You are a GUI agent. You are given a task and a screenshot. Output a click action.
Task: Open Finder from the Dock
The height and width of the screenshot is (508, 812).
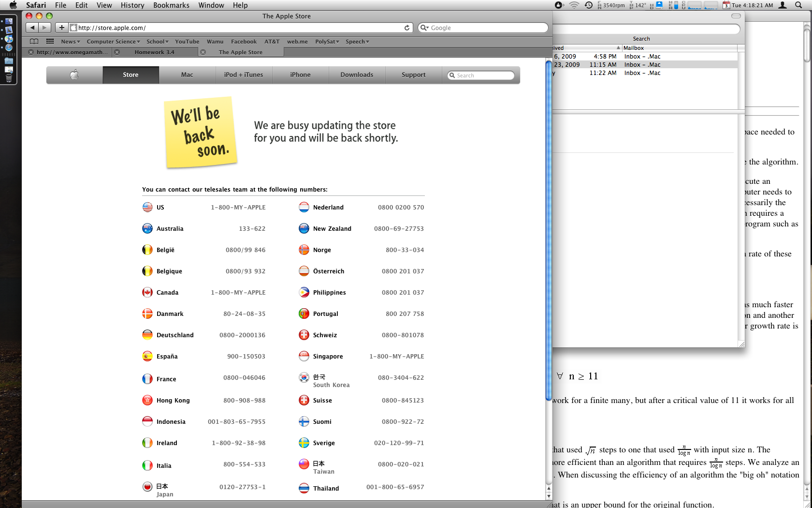[x=9, y=21]
